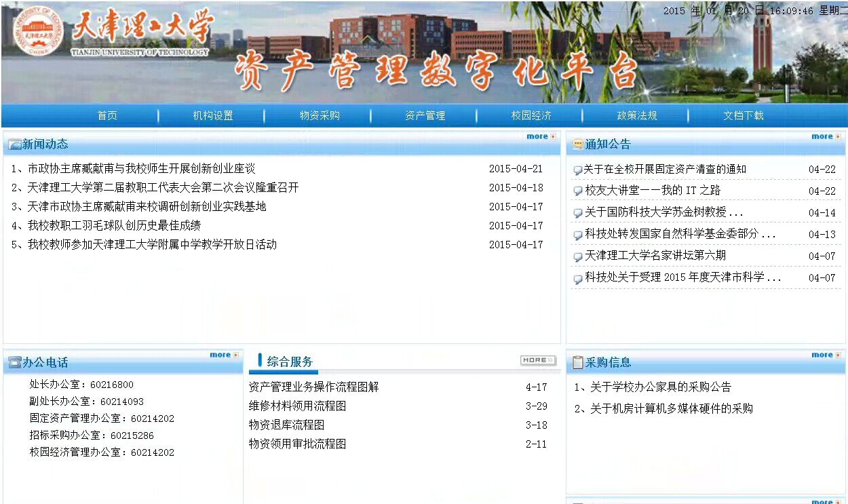Click the 采购信息 section title
Screen dimensions: 848x504
(x=608, y=363)
